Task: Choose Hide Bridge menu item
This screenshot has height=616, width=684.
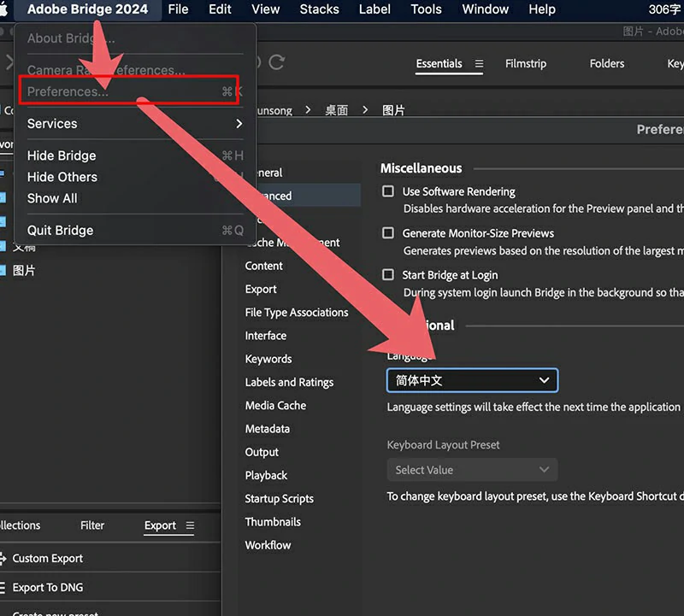Action: (x=135, y=155)
